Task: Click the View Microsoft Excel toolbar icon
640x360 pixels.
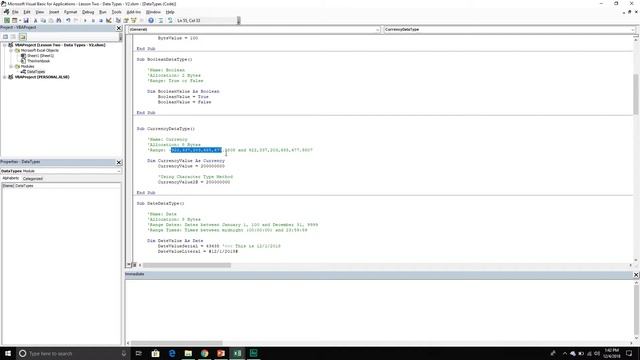Action: pyautogui.click(x=7, y=20)
